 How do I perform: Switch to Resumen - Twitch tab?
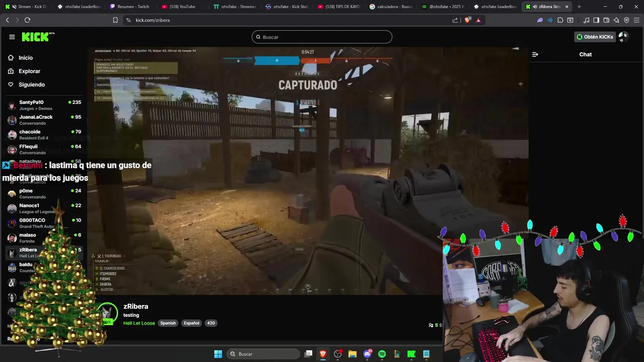(x=130, y=7)
